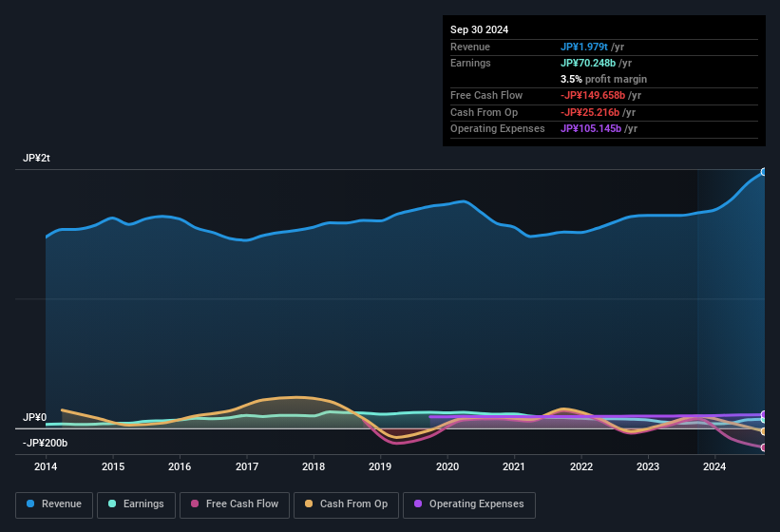
Task: Click the Revenue row label in tooltip
Action: 470,47
